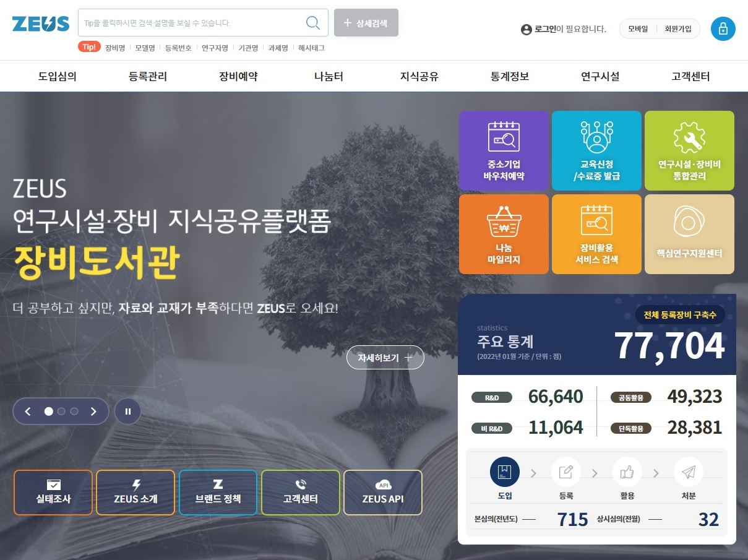Click the Tip! badge
Image resolution: width=748 pixels, height=560 pixels.
89,47
